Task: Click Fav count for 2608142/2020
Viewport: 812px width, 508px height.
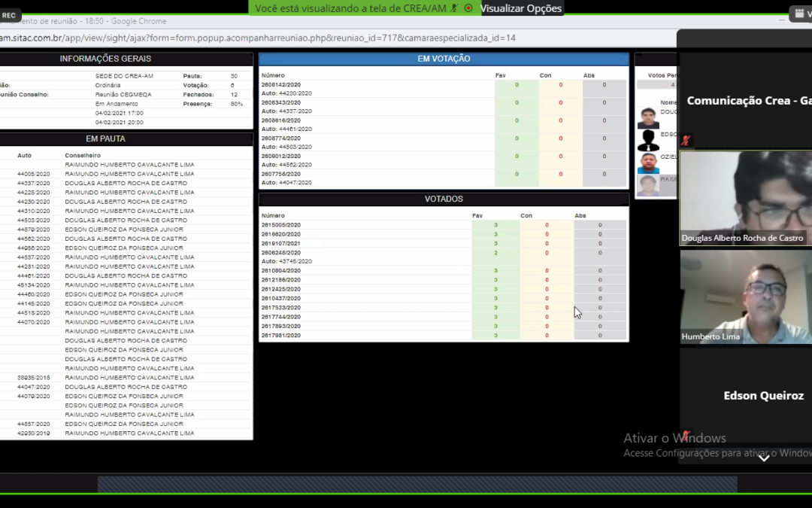Action: (517, 84)
